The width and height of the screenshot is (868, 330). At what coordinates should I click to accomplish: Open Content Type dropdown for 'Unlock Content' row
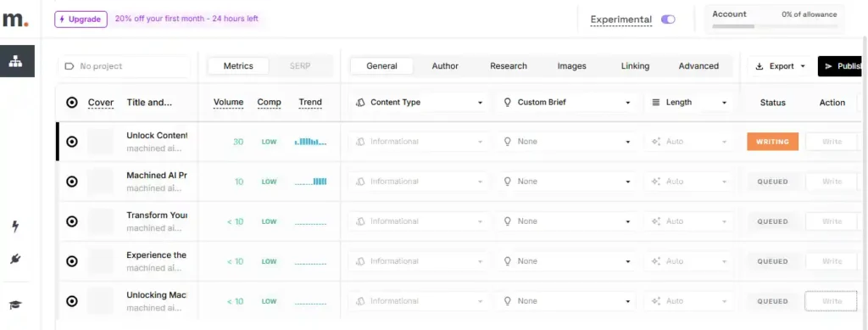coord(419,142)
